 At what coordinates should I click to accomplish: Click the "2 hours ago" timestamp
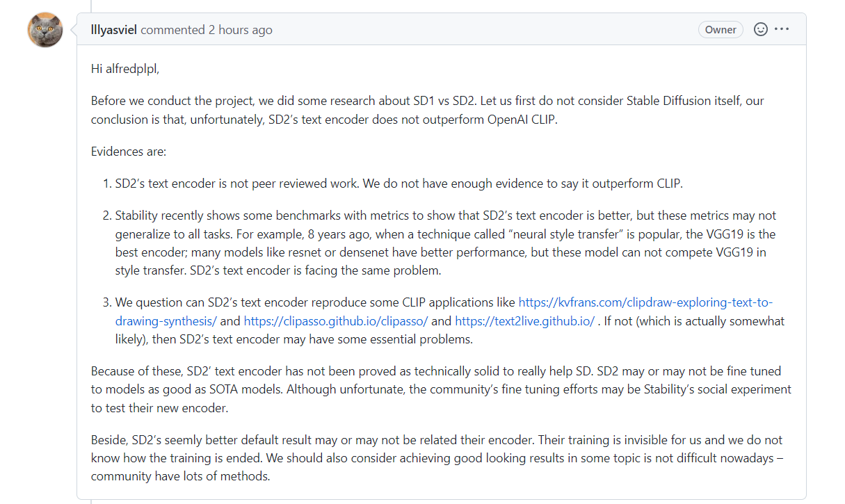click(240, 30)
